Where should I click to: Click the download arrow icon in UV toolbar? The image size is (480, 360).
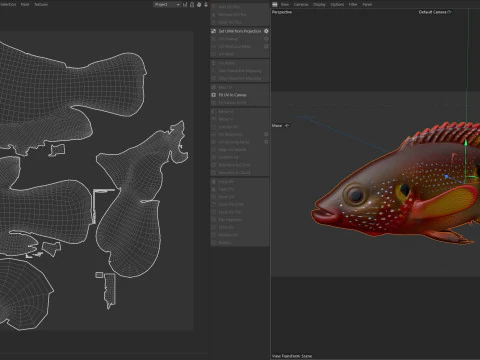tap(206, 4)
